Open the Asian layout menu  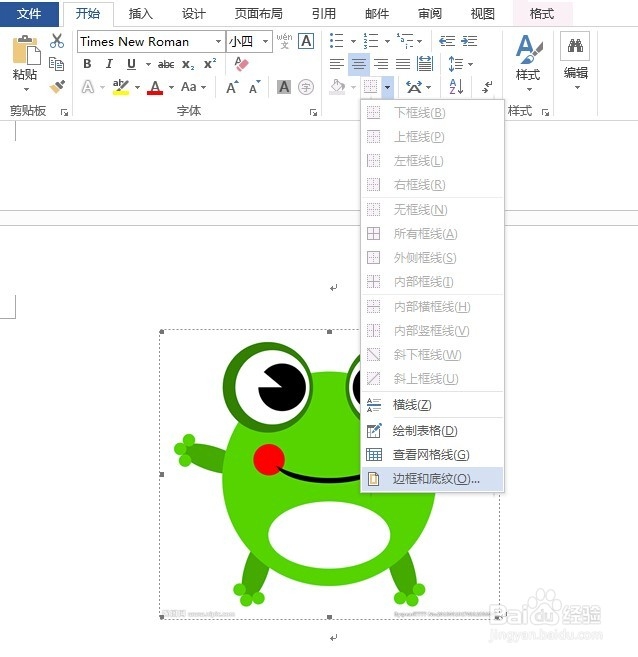click(x=418, y=87)
